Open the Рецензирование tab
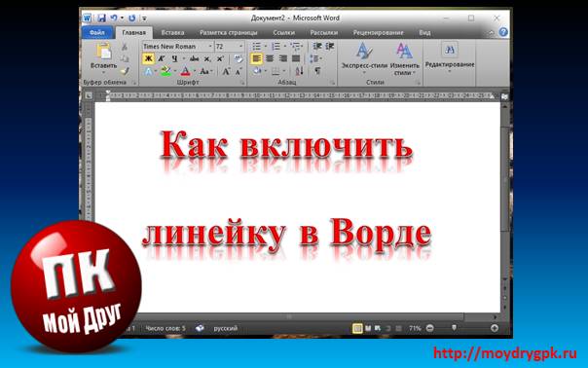This screenshot has width=588, height=368. (x=378, y=33)
